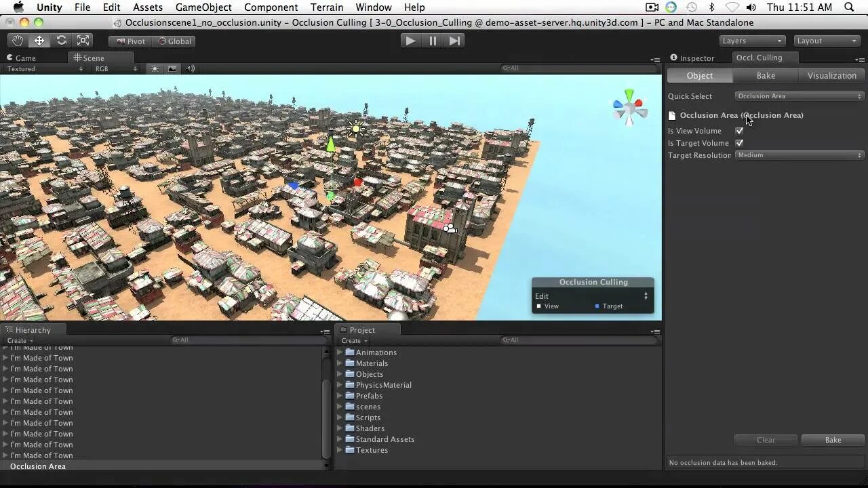Image resolution: width=868 pixels, height=488 pixels.
Task: Click the Pause button
Action: coord(433,41)
